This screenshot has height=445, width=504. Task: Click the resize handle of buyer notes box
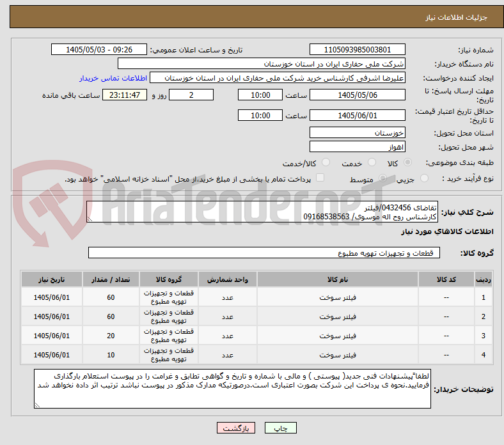coord(37,405)
